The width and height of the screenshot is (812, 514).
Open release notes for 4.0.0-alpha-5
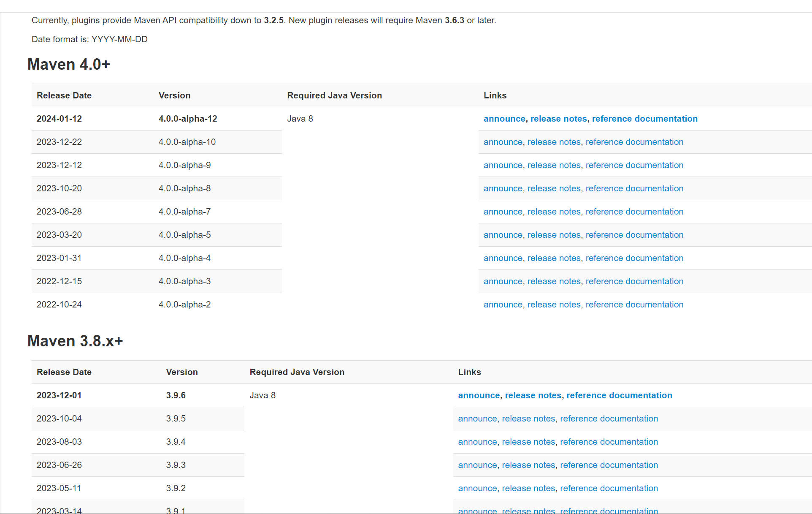click(x=554, y=235)
